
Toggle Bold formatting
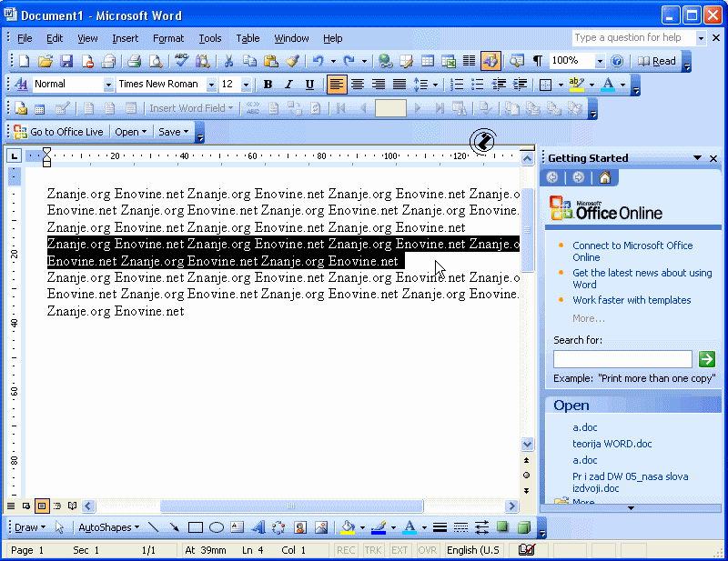coord(268,84)
